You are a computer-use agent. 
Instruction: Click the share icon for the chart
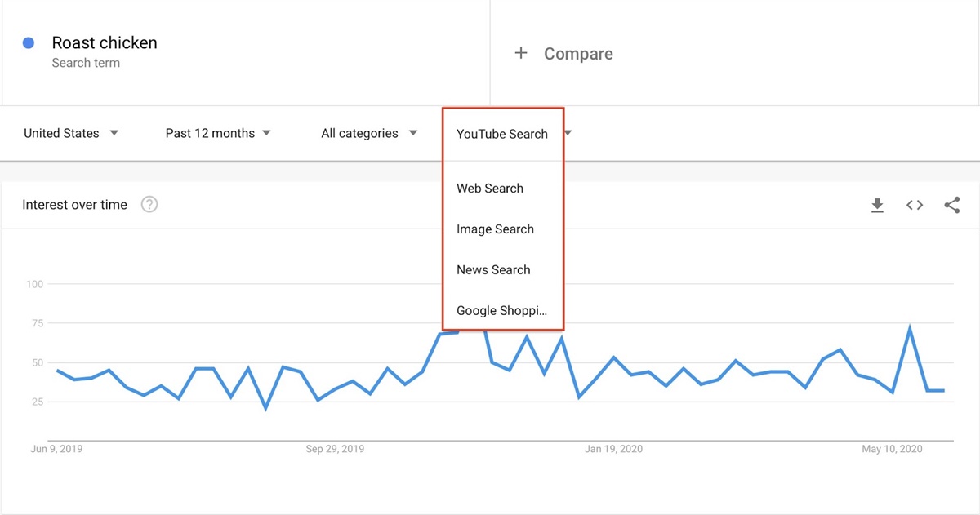point(952,205)
